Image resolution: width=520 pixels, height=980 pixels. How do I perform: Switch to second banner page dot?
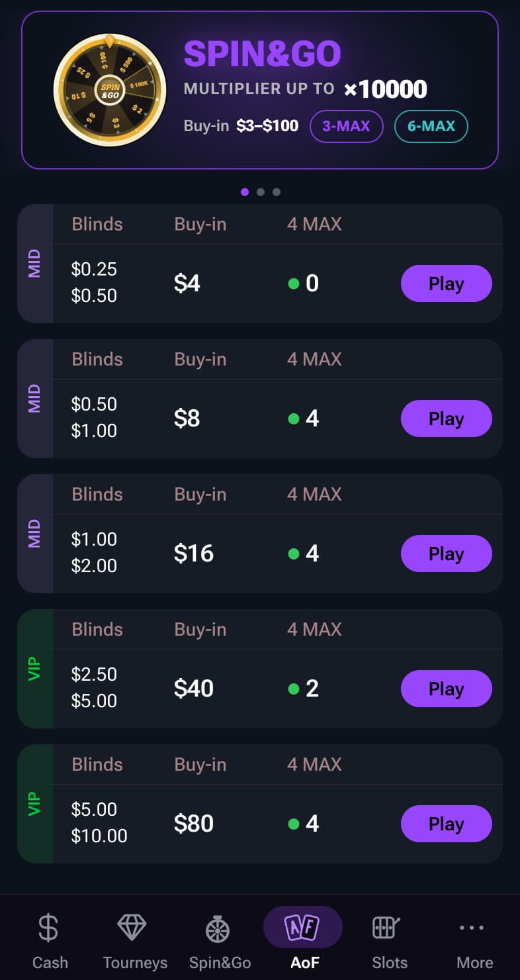[261, 192]
